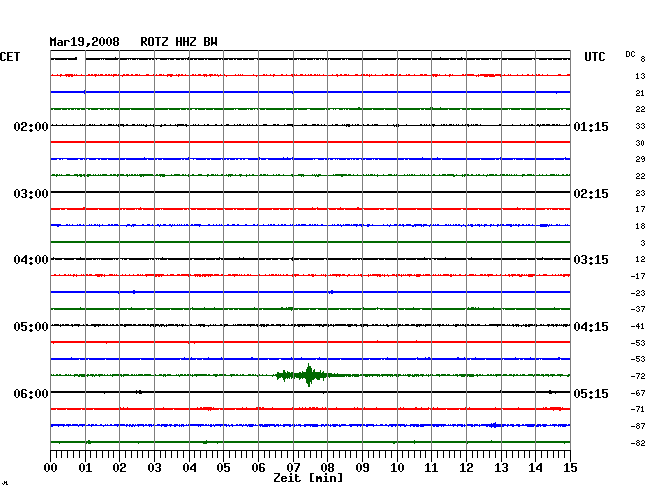Click DC value -23
Screen dimensions: 650x494
coord(638,293)
